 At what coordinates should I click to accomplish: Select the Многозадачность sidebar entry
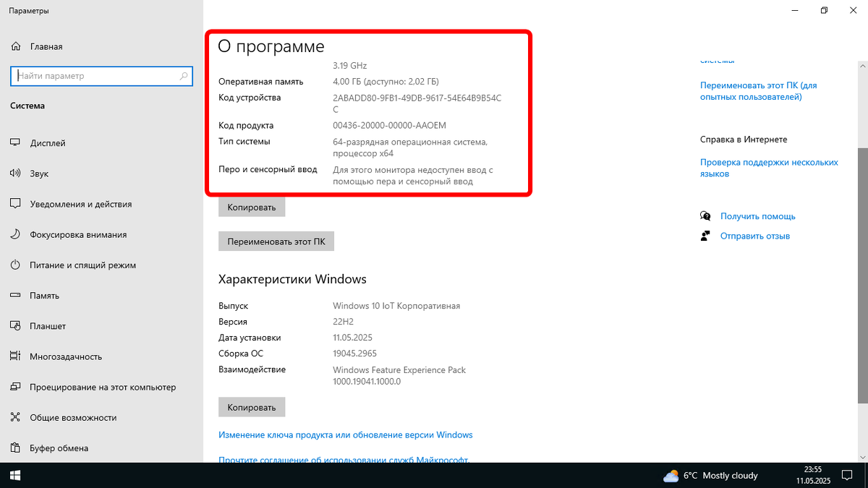(101, 356)
